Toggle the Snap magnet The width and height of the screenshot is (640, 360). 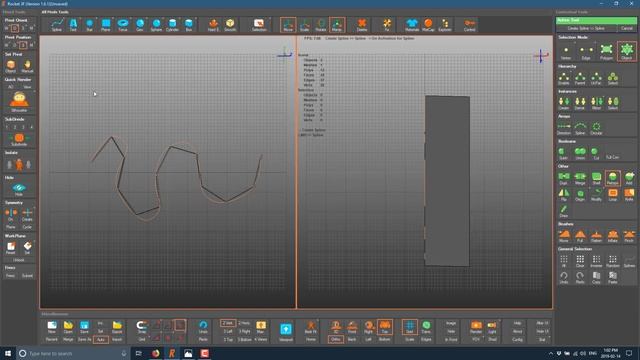[x=142, y=328]
